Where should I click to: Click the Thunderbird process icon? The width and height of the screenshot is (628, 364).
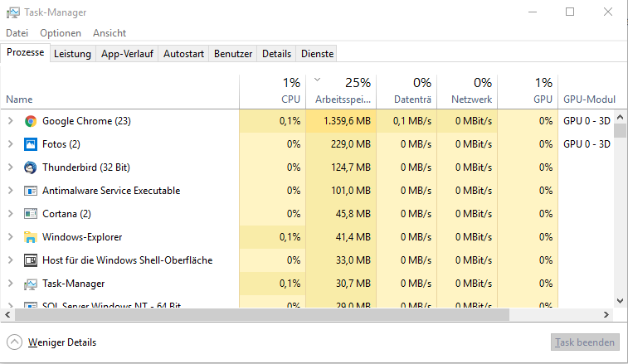pos(31,167)
